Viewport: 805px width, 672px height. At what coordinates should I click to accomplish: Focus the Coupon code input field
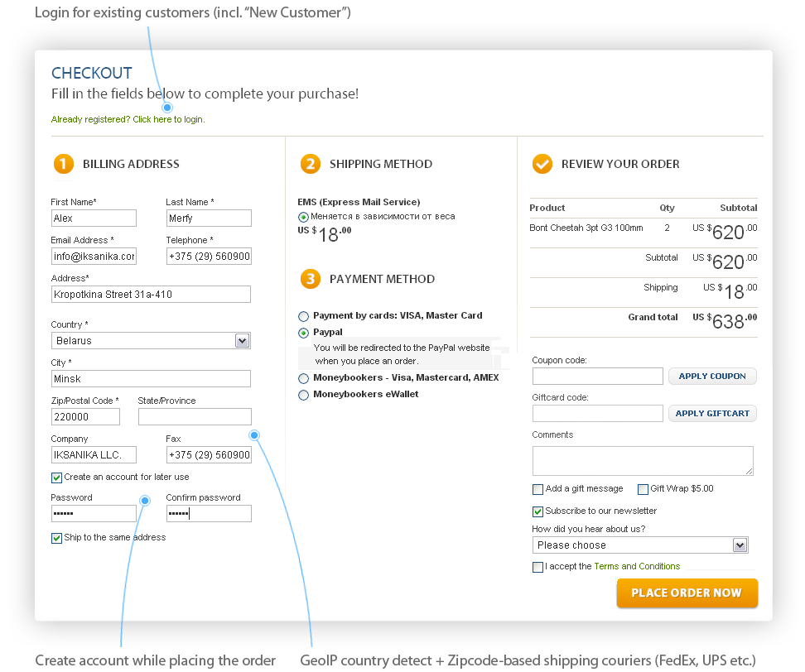tap(598, 376)
